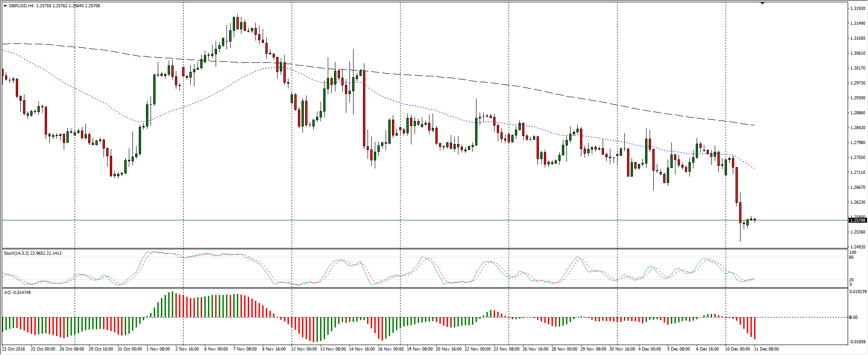Click the 7 Nov 08:00 time label
The image size is (868, 355).
pyautogui.click(x=245, y=349)
